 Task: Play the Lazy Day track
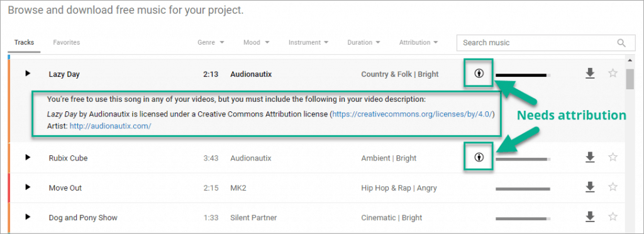pyautogui.click(x=28, y=74)
